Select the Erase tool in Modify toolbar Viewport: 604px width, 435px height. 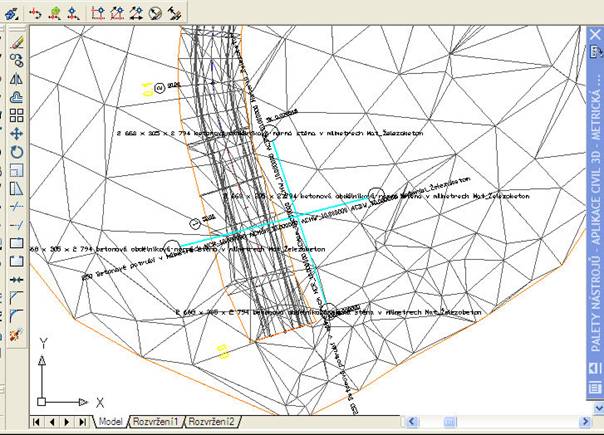(x=16, y=42)
